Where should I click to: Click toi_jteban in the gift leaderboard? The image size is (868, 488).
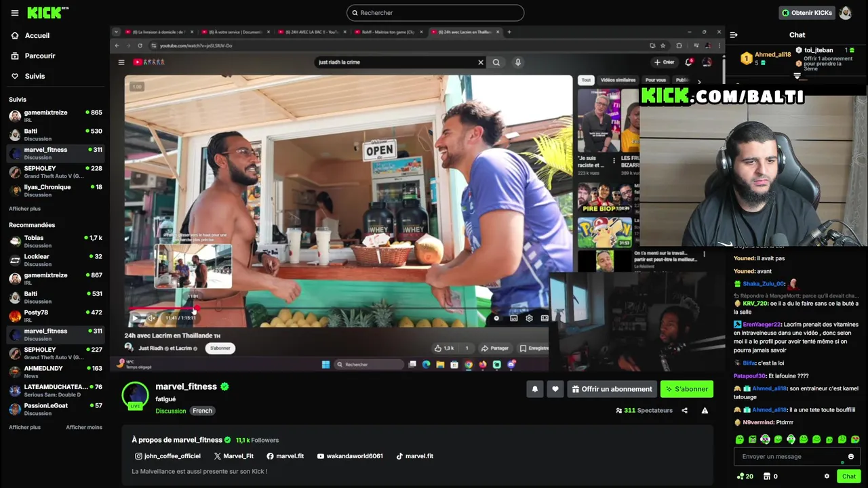[x=818, y=50]
